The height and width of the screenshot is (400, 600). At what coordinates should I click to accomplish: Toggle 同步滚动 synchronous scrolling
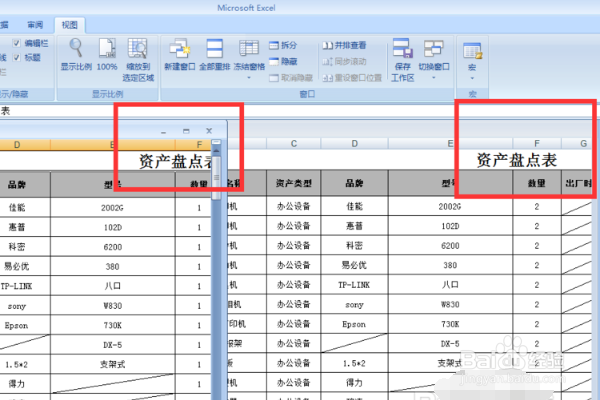(x=344, y=61)
